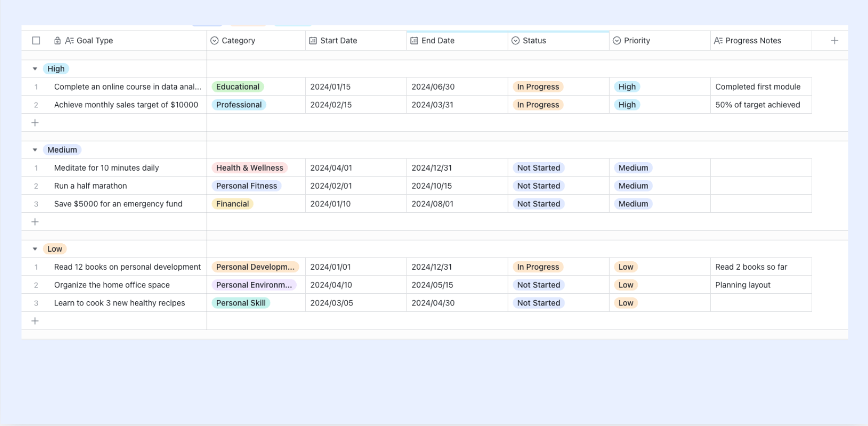Screen dimensions: 868x426
Task: Open the Educational category tag
Action: point(238,87)
